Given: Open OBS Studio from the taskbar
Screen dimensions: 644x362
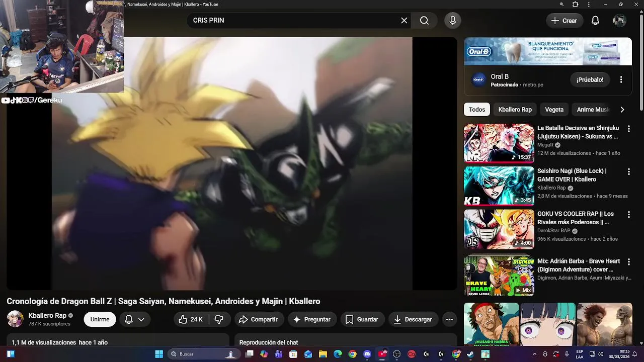Looking at the screenshot, I should coord(397,354).
